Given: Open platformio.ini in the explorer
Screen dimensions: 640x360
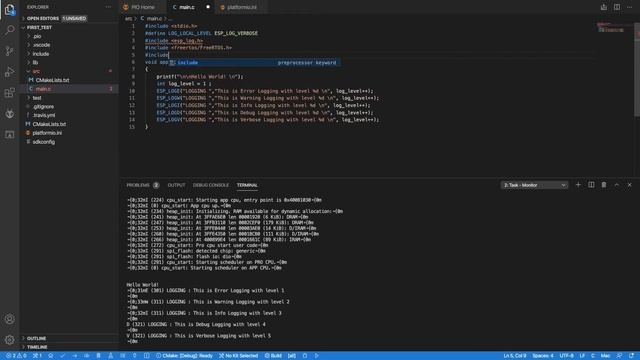Looking at the screenshot, I should [x=69, y=133].
